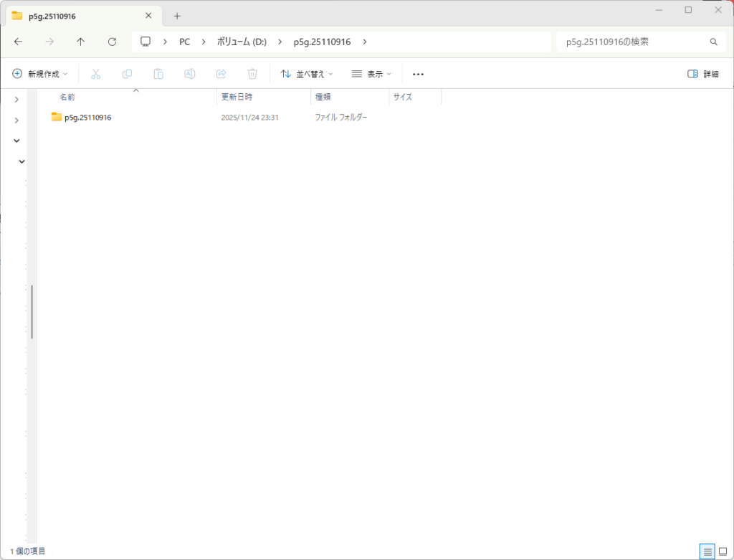This screenshot has height=560, width=734.
Task: Open the 並べ替え sort dropdown
Action: pos(307,74)
